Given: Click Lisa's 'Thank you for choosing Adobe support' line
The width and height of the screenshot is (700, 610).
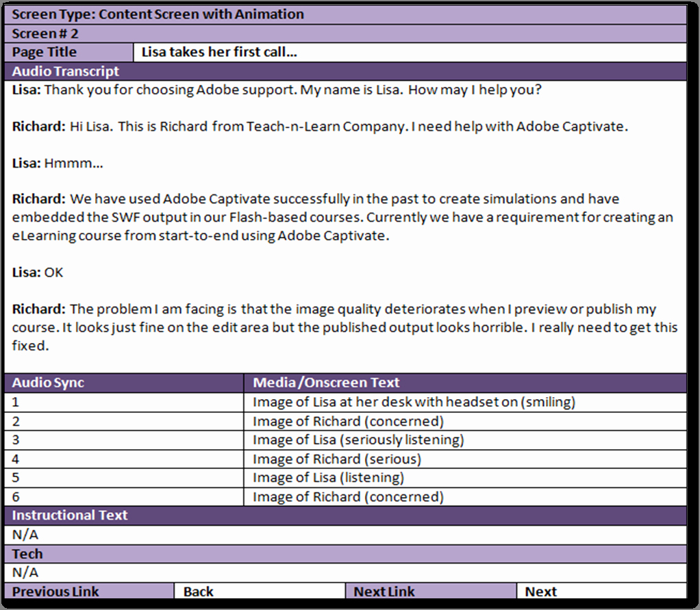Looking at the screenshot, I should 276,90.
